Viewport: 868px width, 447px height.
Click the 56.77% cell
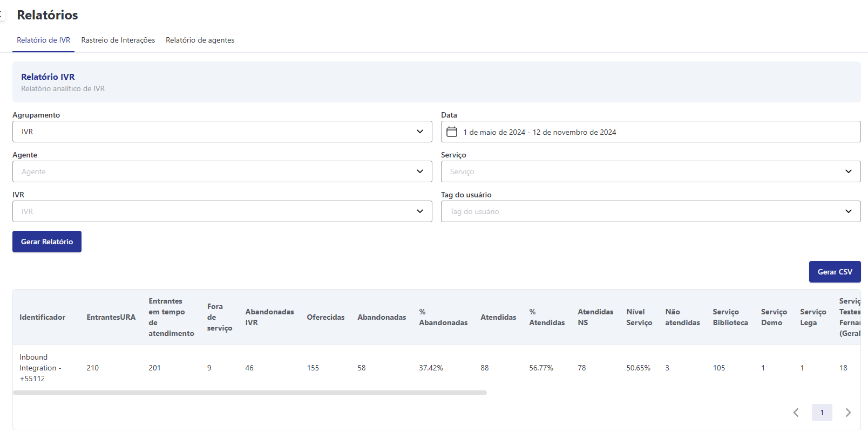[541, 368]
